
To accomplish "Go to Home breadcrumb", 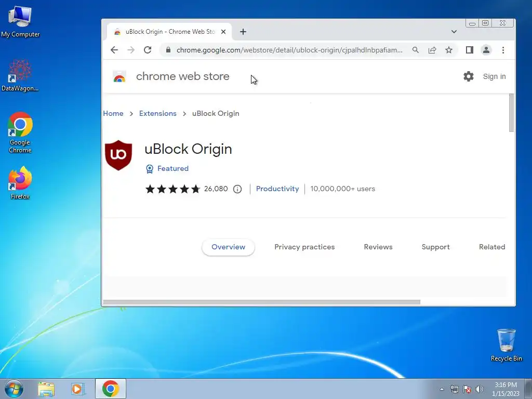I will pos(113,113).
